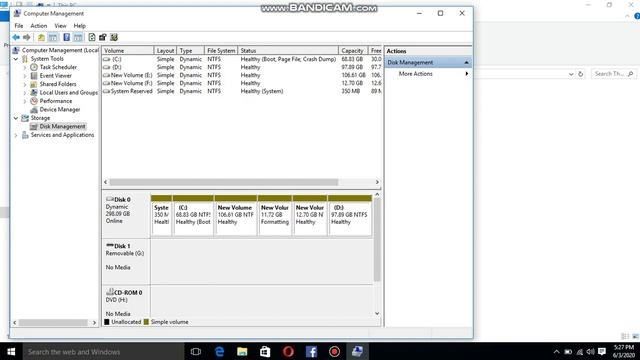Sort by the Volume column header
The image size is (640, 360).
click(x=128, y=51)
